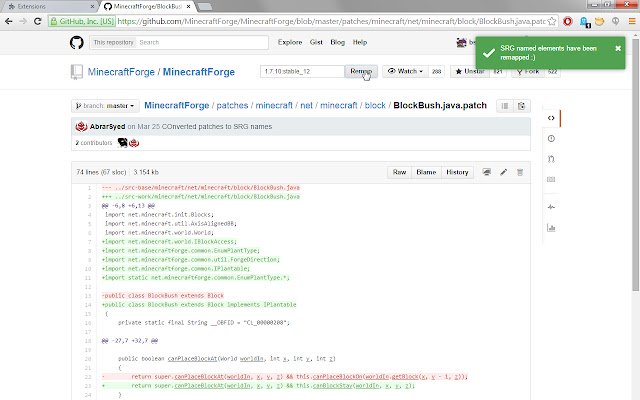Image resolution: width=640 pixels, height=400 pixels.
Task: Click the watchers count 288
Action: pyautogui.click(x=436, y=71)
